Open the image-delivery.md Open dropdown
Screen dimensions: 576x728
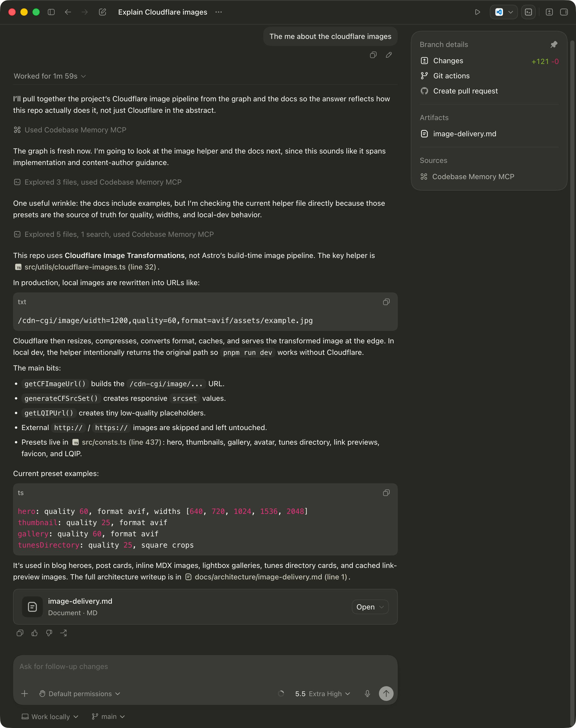[370, 607]
